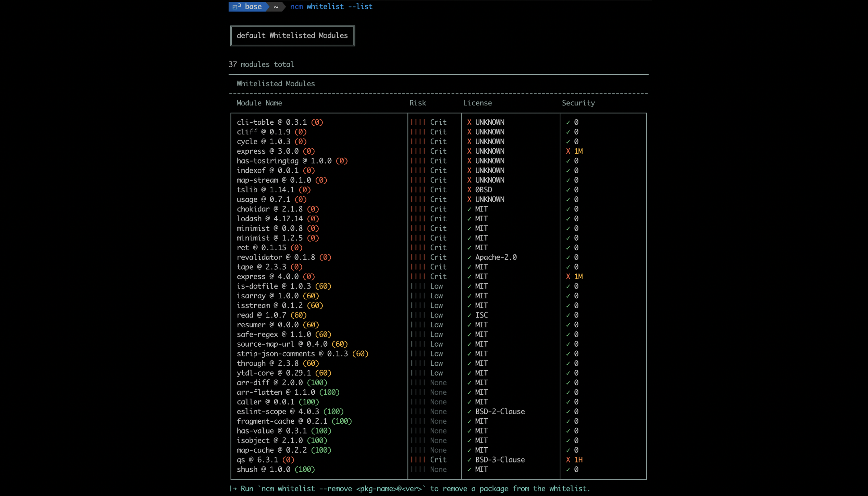
Task: Click the 'indexof @ 0.0.1' module name
Action: click(268, 170)
